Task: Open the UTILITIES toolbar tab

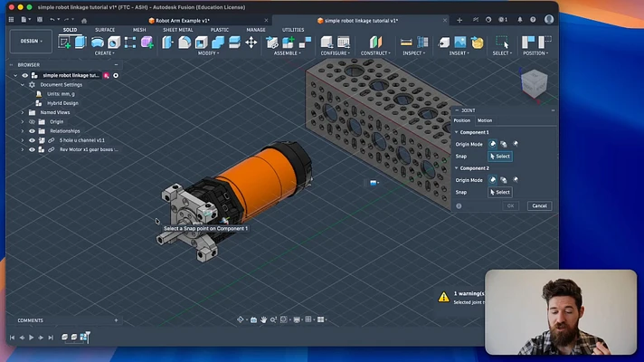Action: pos(293,30)
